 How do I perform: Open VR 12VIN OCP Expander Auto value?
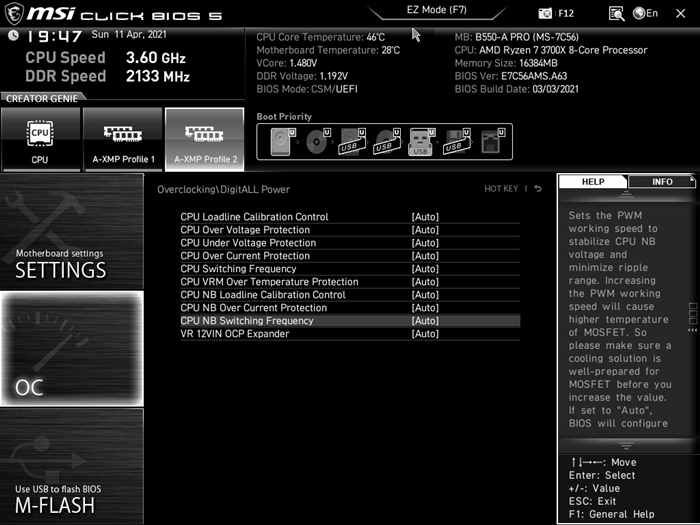[x=425, y=333]
